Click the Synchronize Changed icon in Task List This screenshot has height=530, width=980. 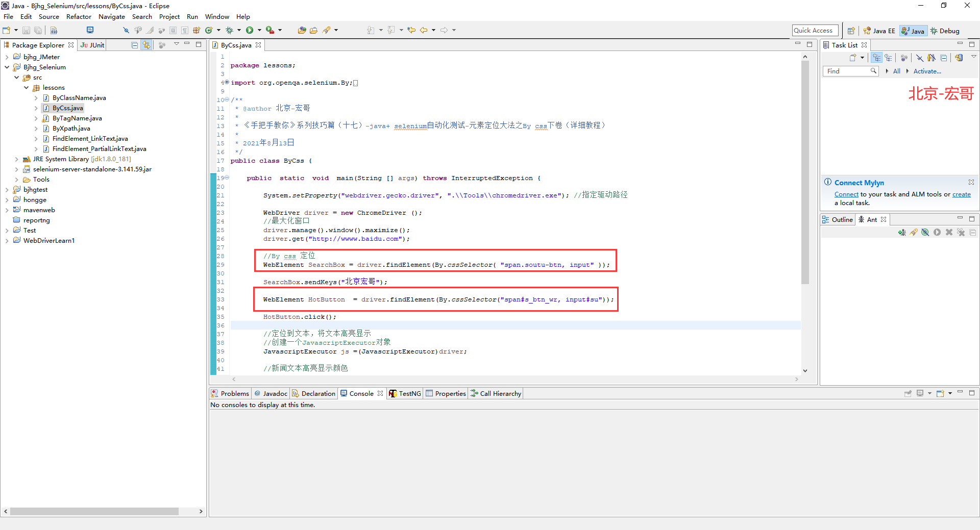tap(959, 58)
